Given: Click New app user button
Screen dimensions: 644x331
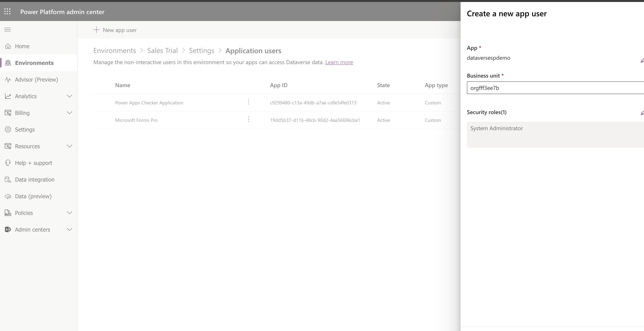Looking at the screenshot, I should click(x=115, y=30).
